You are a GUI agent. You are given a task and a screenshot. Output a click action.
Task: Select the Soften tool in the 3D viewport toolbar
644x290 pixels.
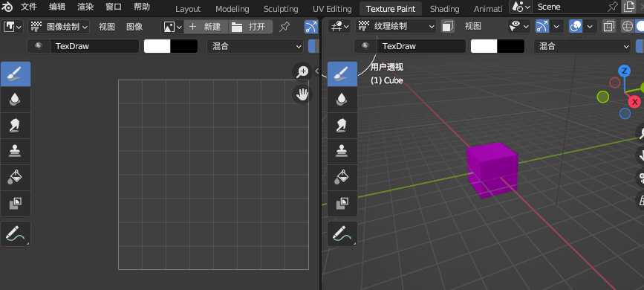pos(342,100)
